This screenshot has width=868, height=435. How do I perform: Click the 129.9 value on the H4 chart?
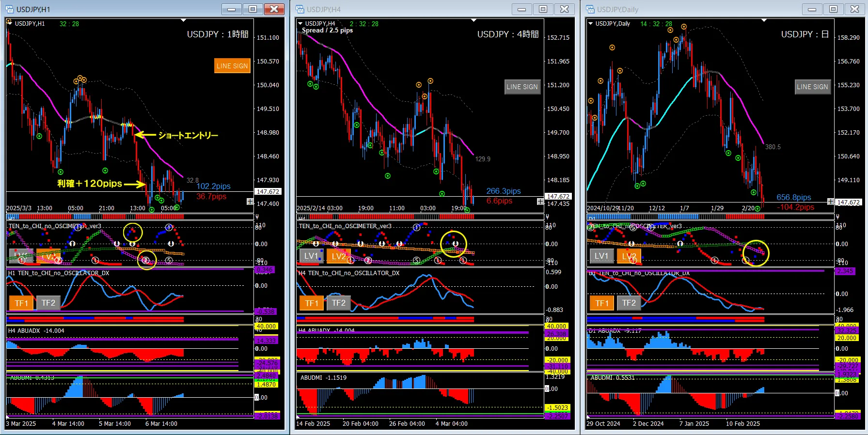click(483, 159)
